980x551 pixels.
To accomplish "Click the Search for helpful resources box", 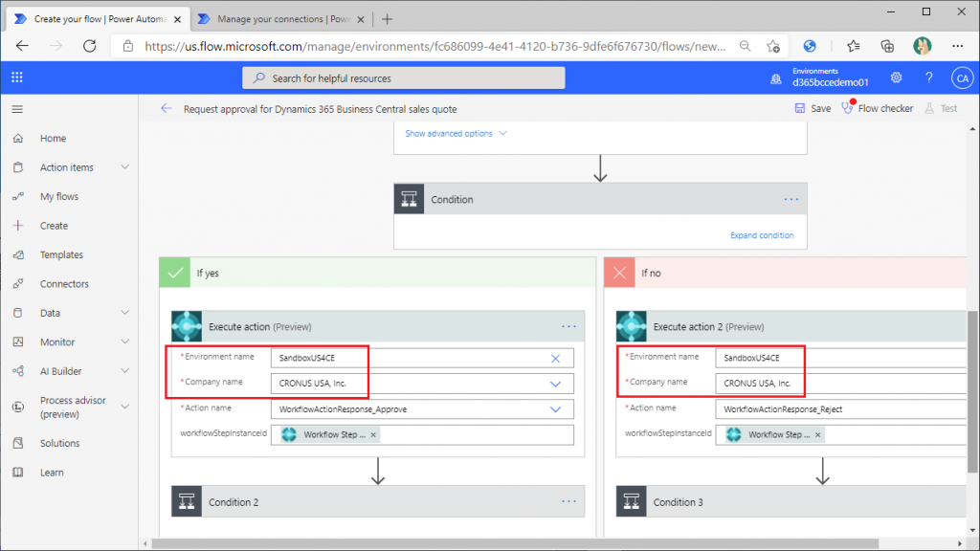I will click(404, 78).
